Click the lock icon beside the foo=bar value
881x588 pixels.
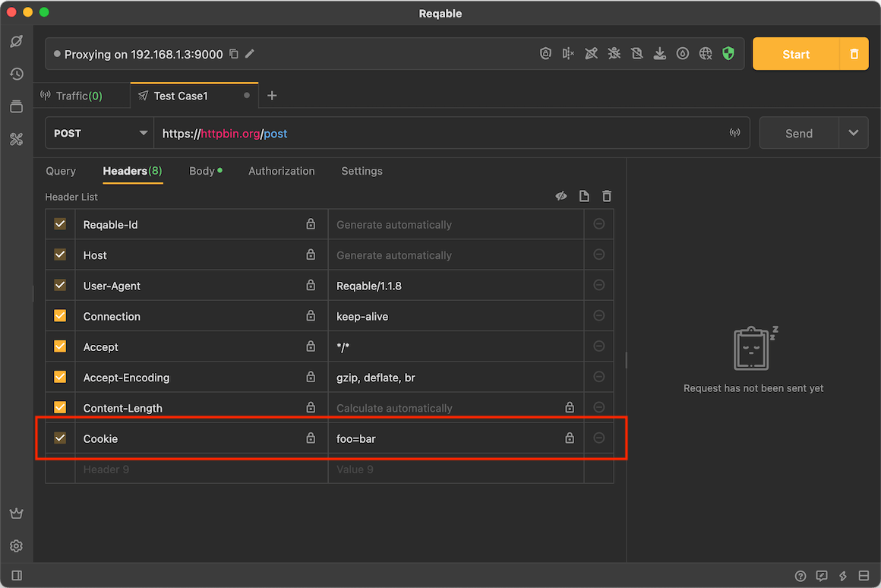pos(570,438)
